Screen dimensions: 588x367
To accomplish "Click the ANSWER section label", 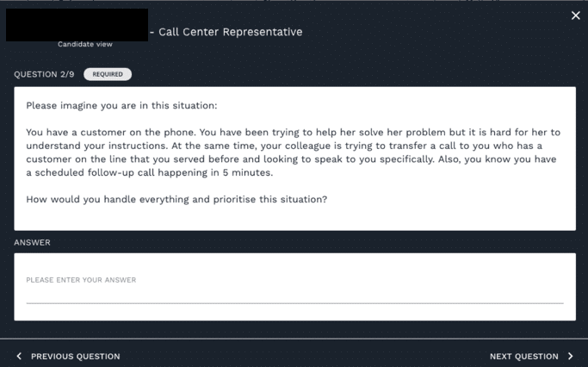I will (x=32, y=242).
